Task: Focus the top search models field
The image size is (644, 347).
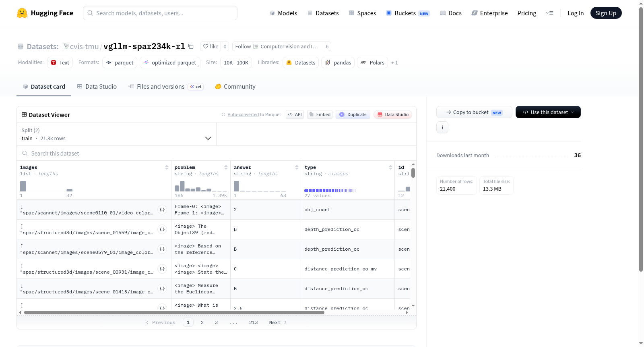Action: click(160, 13)
